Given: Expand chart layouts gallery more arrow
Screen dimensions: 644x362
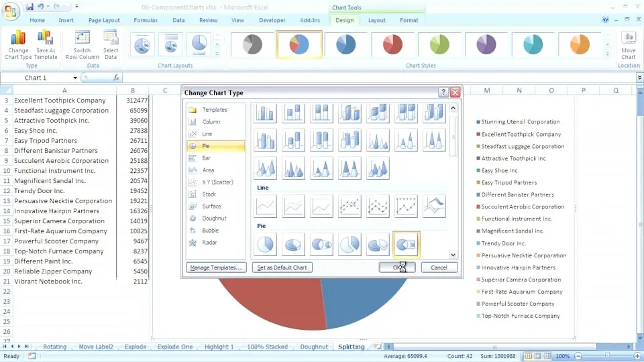Looking at the screenshot, I should [x=217, y=54].
